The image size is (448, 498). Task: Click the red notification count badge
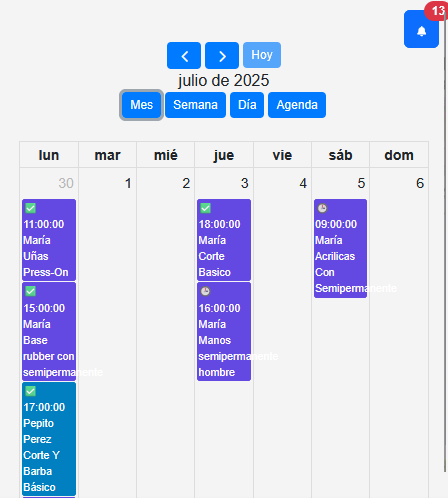(x=437, y=11)
